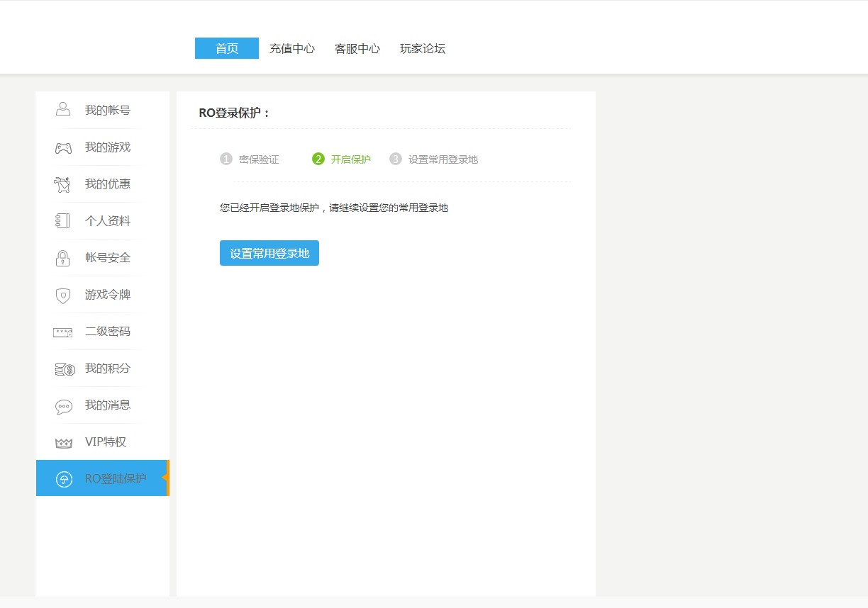The width and height of the screenshot is (868, 608).
Task: Click the 我的优惠 icon in sidebar
Action: 62,184
